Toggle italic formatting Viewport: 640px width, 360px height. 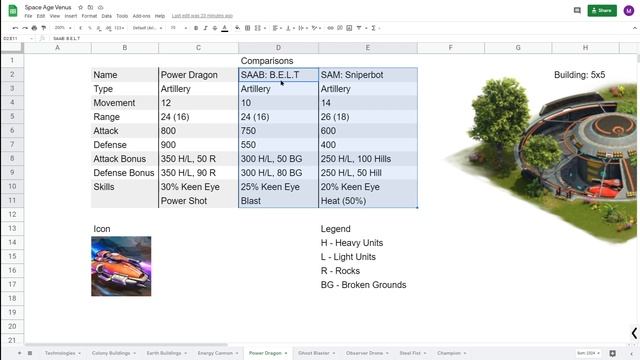205,28
